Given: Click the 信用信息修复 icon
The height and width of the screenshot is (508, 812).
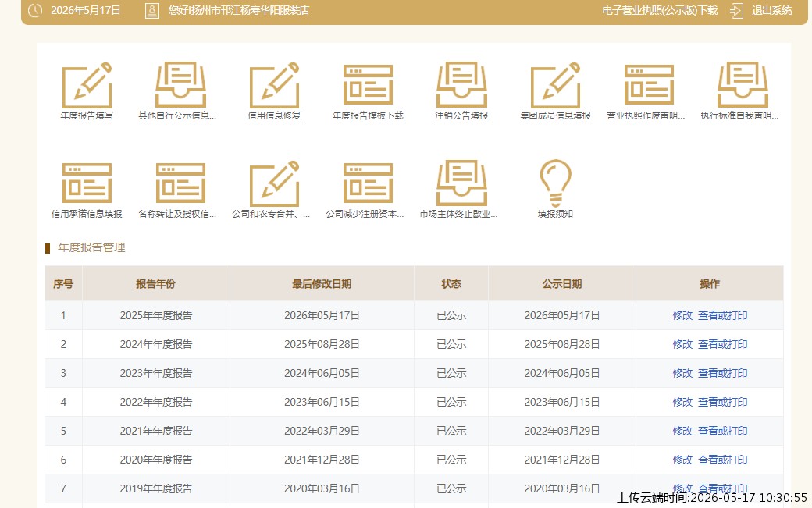Looking at the screenshot, I should (x=275, y=85).
